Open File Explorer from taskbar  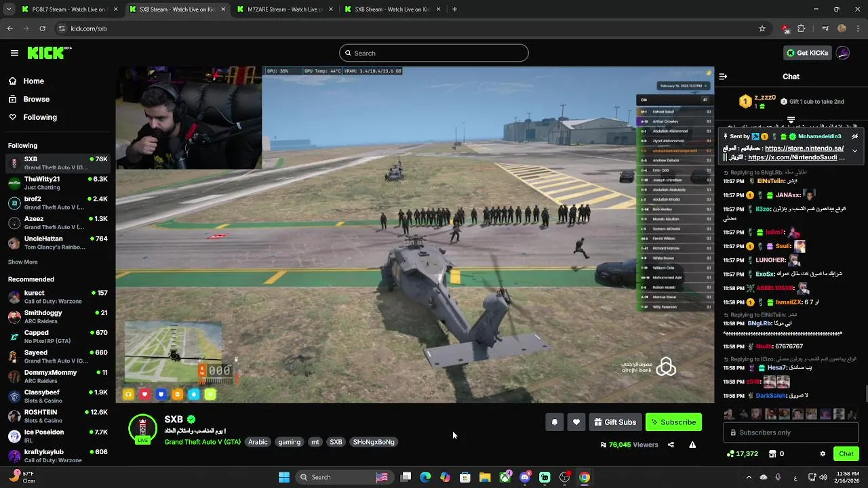click(485, 477)
